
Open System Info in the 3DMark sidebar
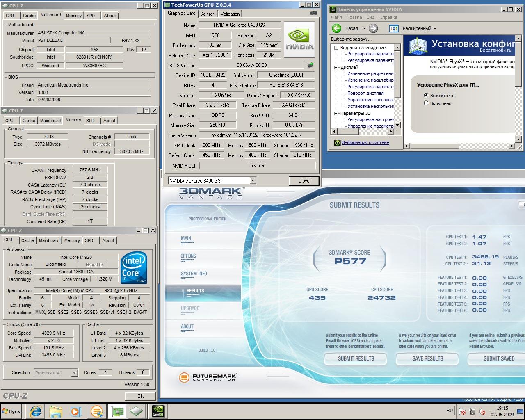click(x=194, y=274)
